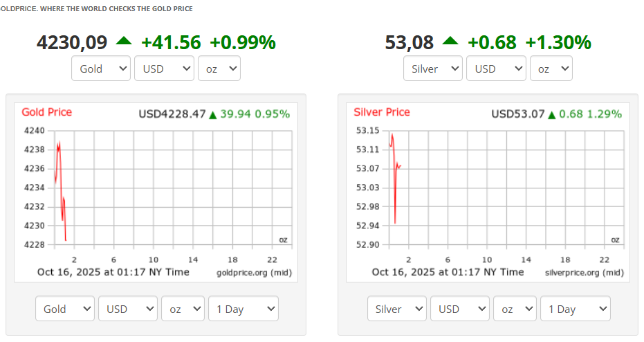This screenshot has height=342, width=644.
Task: Click the Silver Price chart title
Action: tap(381, 112)
